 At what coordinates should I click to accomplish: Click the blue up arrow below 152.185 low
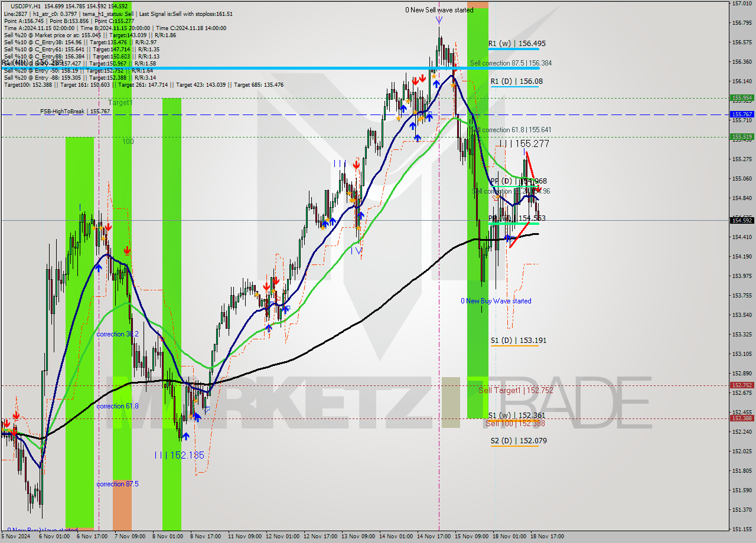[186, 436]
